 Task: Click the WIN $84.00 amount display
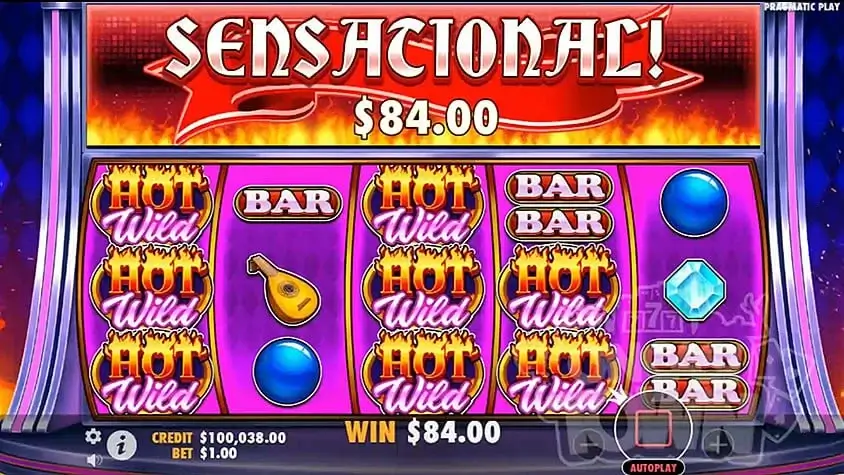[x=423, y=431]
